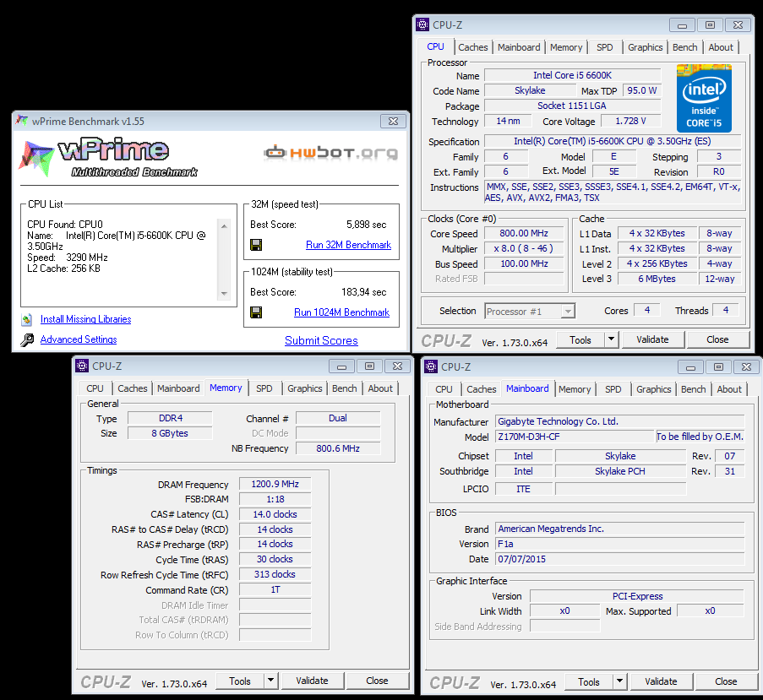Click the Tools button in the CPU window
Image resolution: width=763 pixels, height=700 pixels.
(580, 339)
